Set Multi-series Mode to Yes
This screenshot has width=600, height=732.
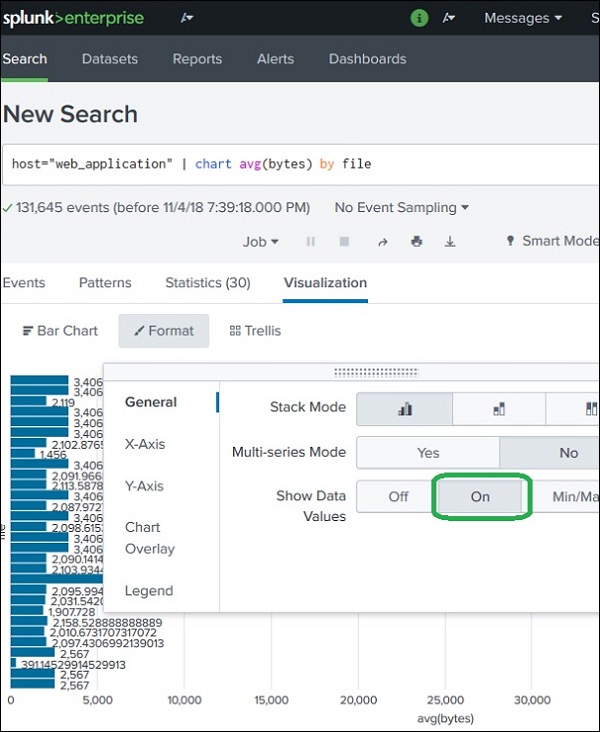pos(428,453)
